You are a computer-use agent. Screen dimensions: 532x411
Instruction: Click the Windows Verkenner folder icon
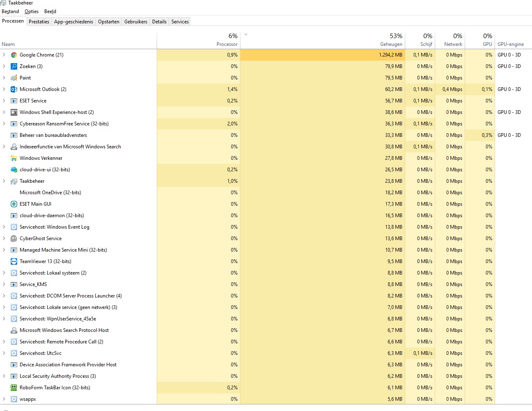pos(14,158)
